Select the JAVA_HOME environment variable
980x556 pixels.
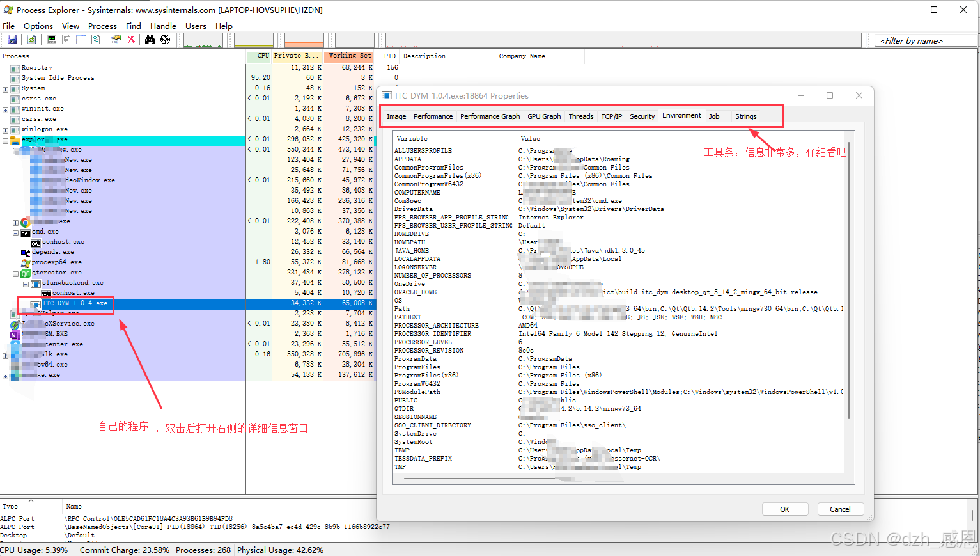coord(618,251)
